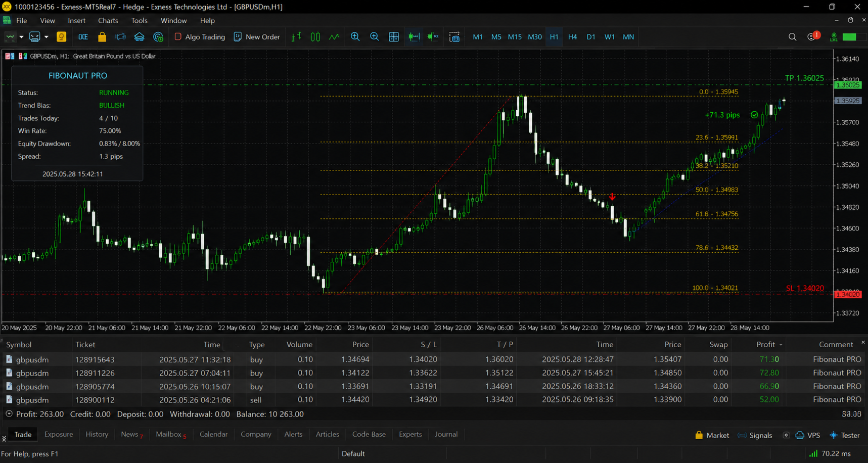Switch to the Calendar tab
Viewport: 868px width, 463px height.
click(x=214, y=434)
